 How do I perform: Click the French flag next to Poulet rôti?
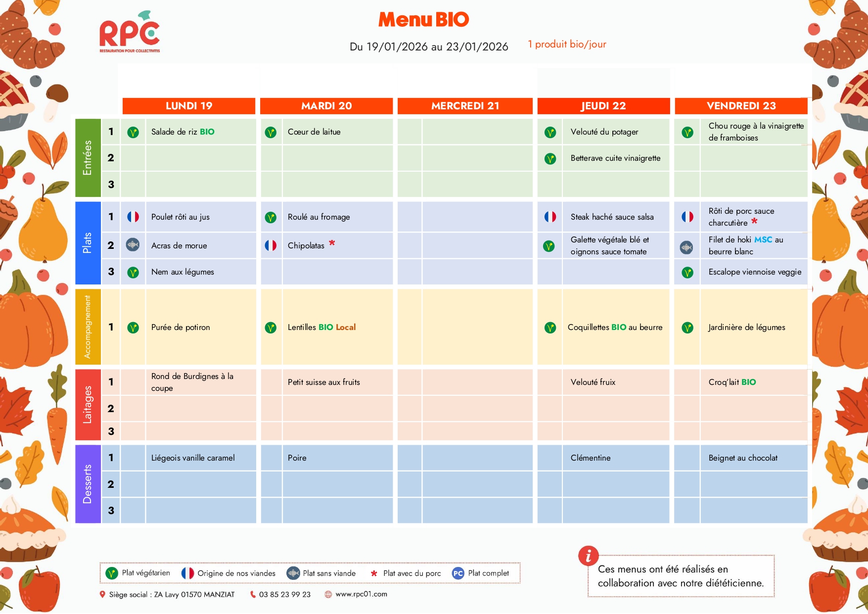(x=133, y=217)
